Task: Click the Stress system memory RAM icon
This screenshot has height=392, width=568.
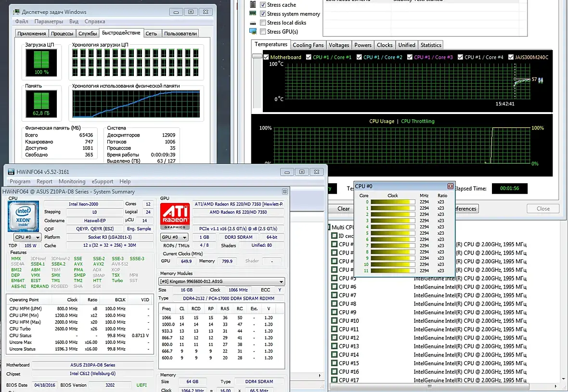Action: click(253, 13)
